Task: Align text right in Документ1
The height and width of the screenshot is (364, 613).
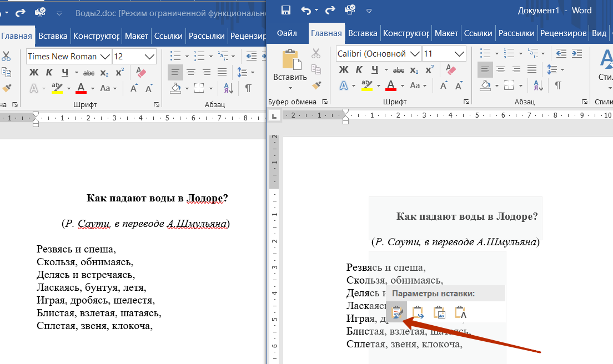Action: pyautogui.click(x=516, y=69)
